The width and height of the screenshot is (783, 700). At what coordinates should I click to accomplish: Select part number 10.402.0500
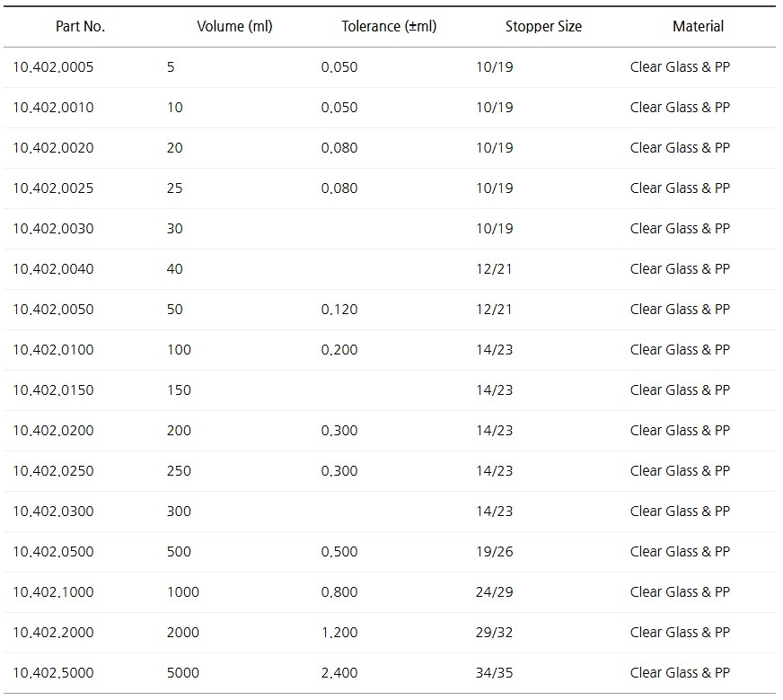click(53, 552)
